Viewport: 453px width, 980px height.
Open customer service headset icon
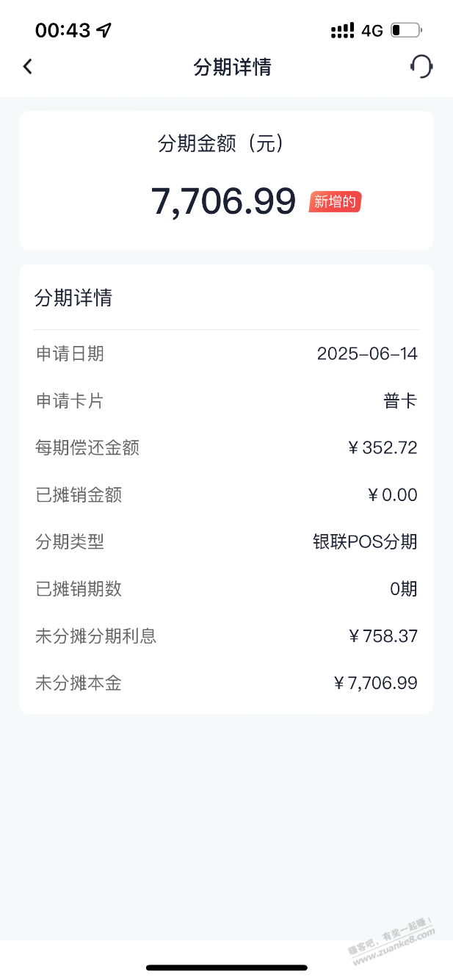tap(421, 67)
